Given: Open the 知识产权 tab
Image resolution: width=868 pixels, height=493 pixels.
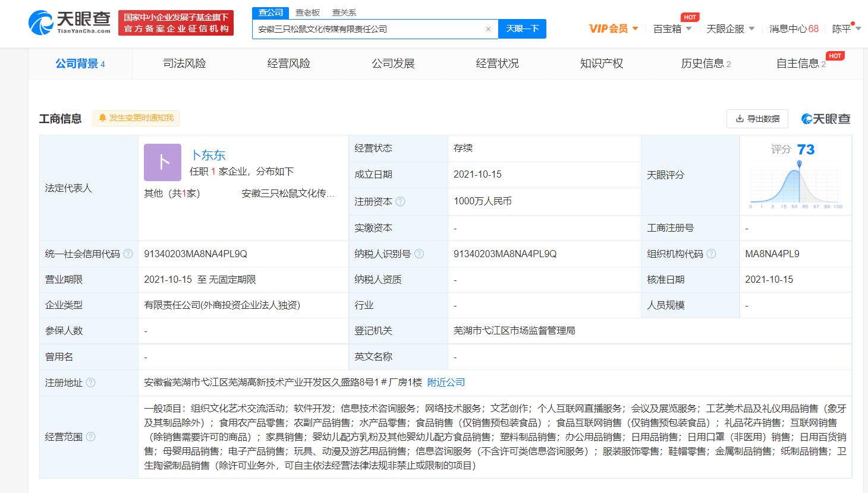Looking at the screenshot, I should point(602,64).
